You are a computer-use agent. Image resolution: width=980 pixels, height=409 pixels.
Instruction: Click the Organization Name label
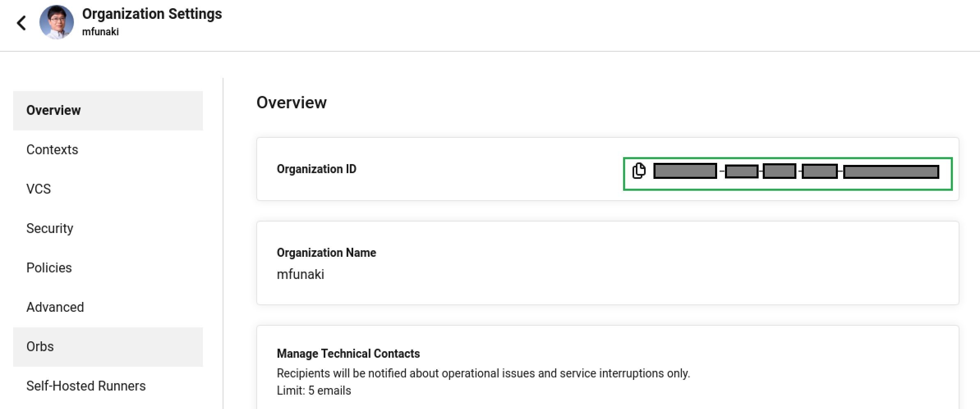pos(327,253)
